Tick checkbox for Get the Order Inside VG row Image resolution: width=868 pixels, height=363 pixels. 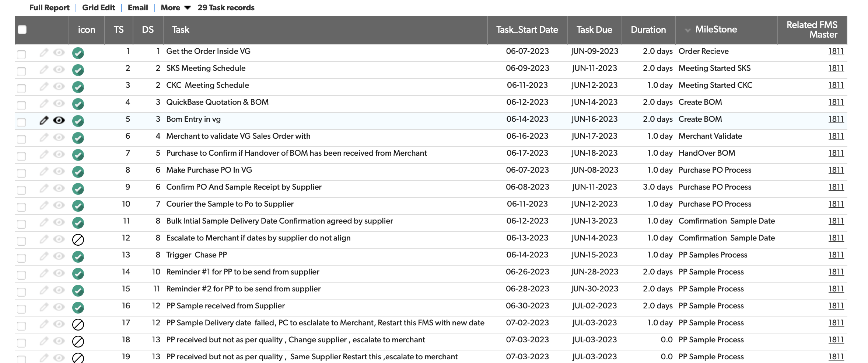tap(21, 54)
